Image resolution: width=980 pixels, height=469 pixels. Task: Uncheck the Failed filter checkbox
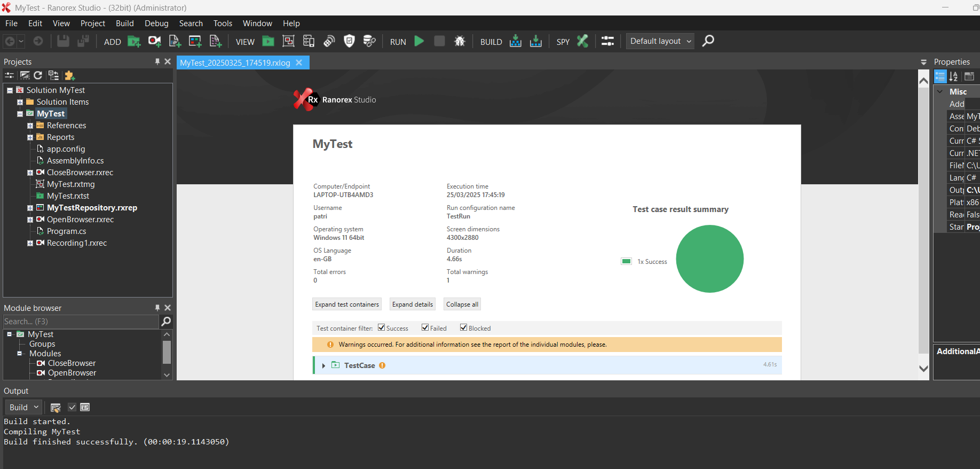(425, 328)
